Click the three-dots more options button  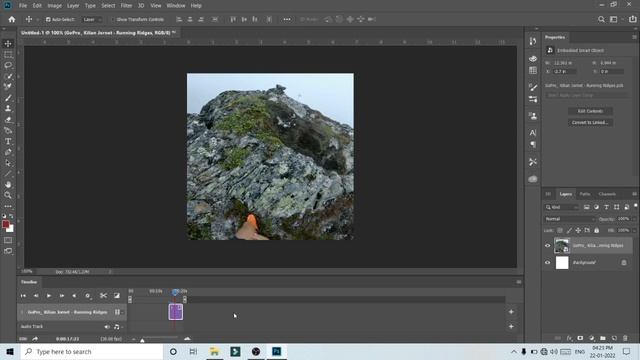[x=287, y=19]
